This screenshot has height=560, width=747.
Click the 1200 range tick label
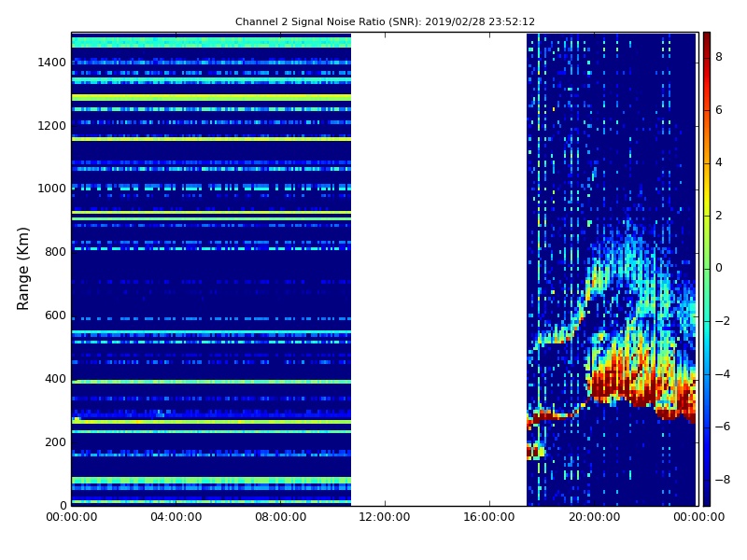coord(52,126)
